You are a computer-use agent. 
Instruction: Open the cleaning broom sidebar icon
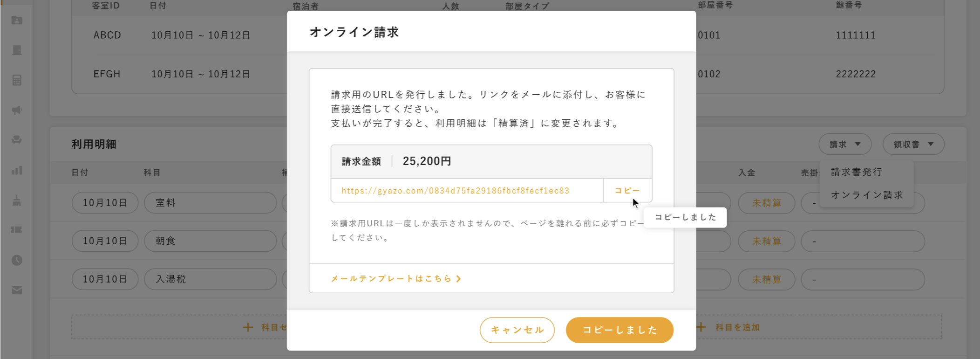(x=17, y=200)
